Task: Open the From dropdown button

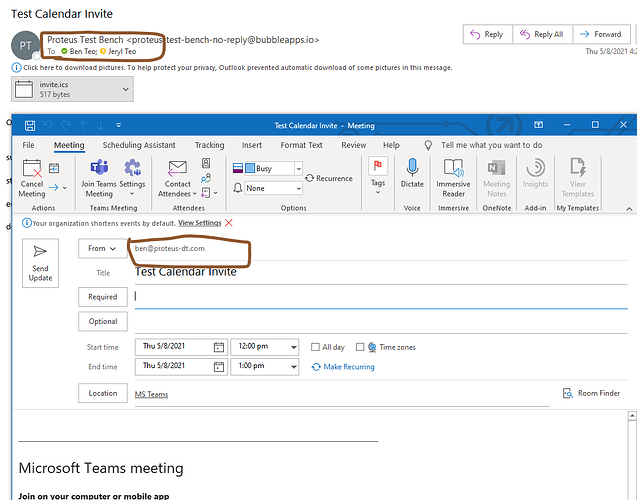Action: 102,248
